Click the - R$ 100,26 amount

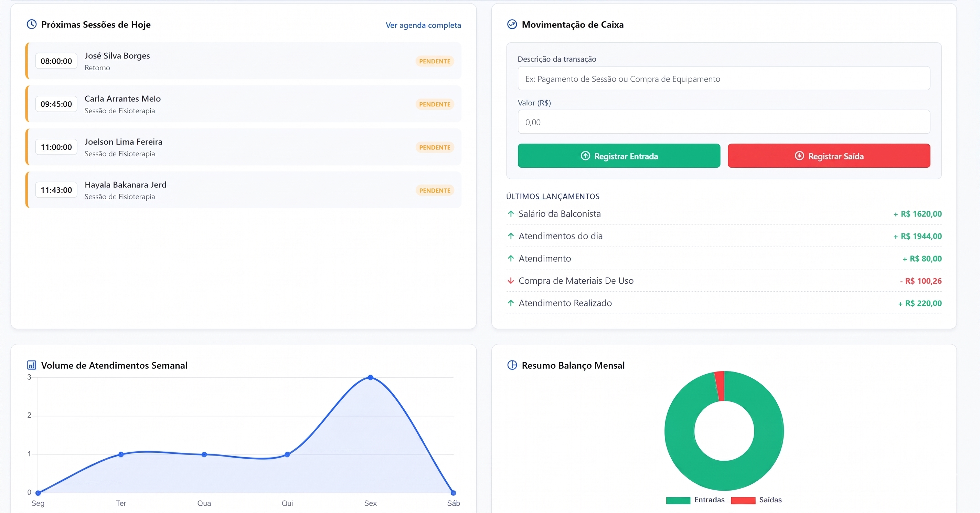(921, 281)
